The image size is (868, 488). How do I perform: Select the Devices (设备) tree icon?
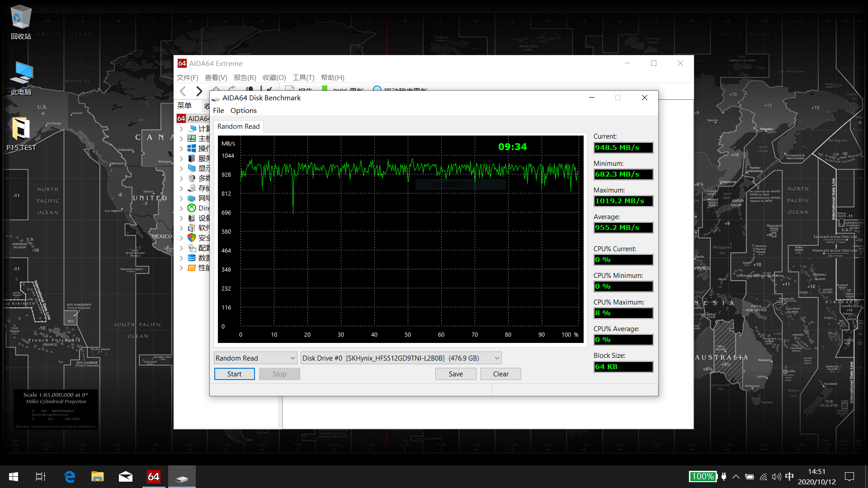192,218
